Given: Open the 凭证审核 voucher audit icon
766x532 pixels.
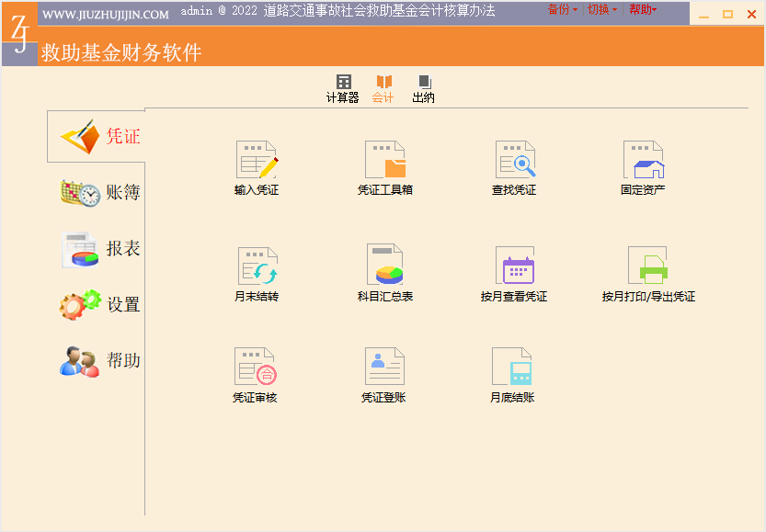Looking at the screenshot, I should pyautogui.click(x=255, y=367).
